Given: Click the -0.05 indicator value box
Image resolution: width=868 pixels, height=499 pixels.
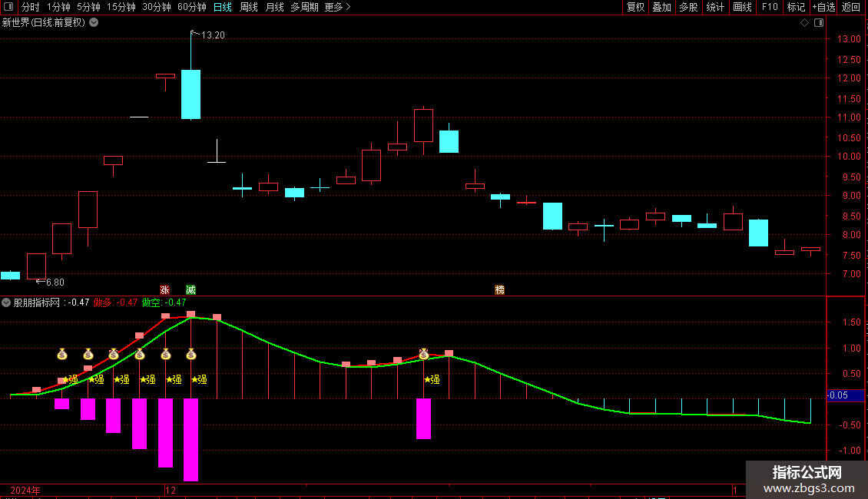Looking at the screenshot, I should click(845, 395).
